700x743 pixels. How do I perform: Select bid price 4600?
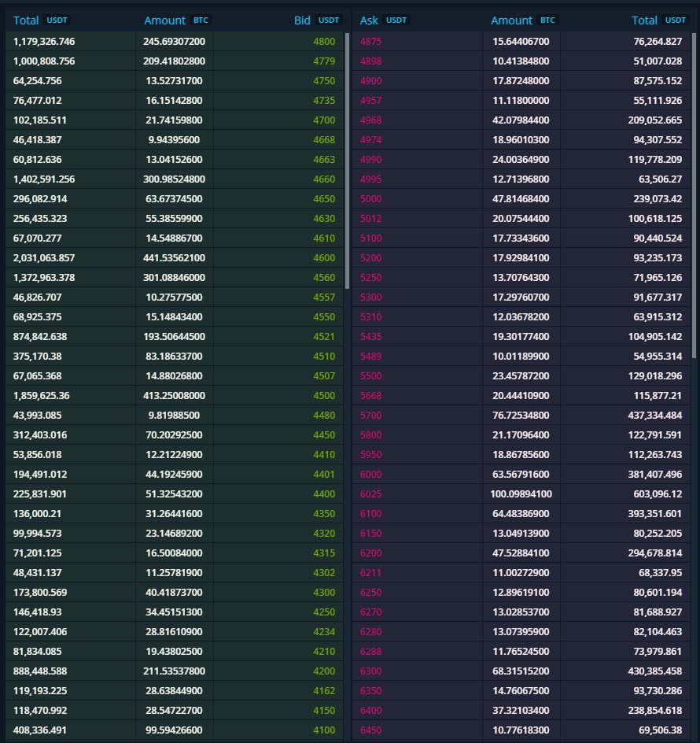[x=324, y=258]
